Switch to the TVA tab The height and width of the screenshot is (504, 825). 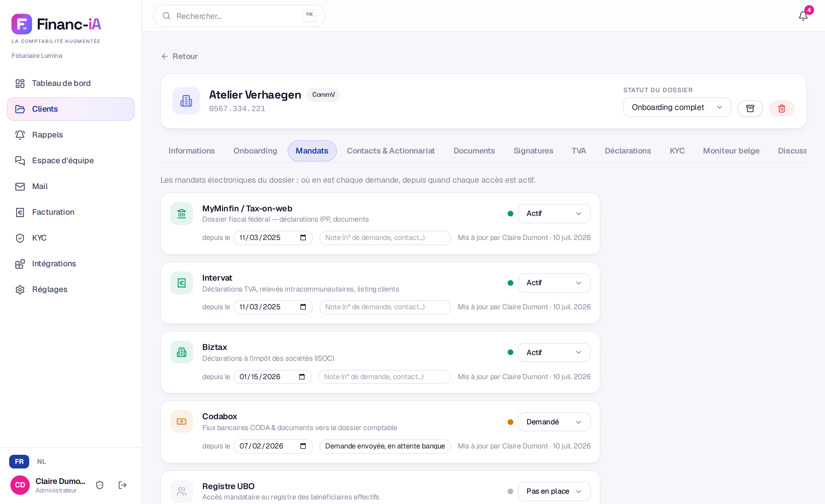(x=579, y=151)
